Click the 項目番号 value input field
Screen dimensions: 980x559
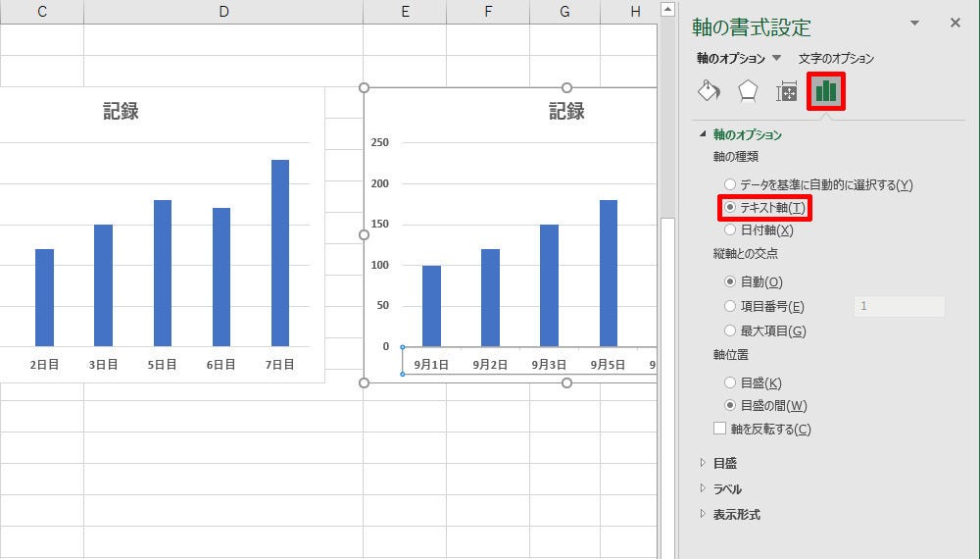[x=899, y=306]
